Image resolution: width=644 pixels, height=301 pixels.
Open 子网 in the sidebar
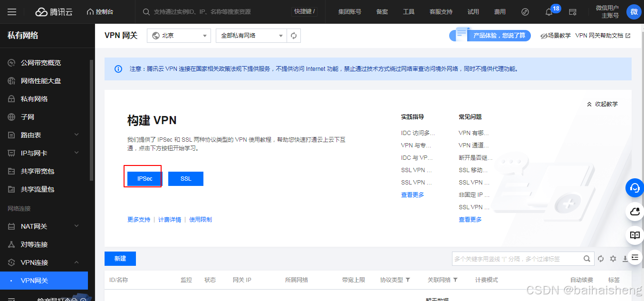coord(28,117)
